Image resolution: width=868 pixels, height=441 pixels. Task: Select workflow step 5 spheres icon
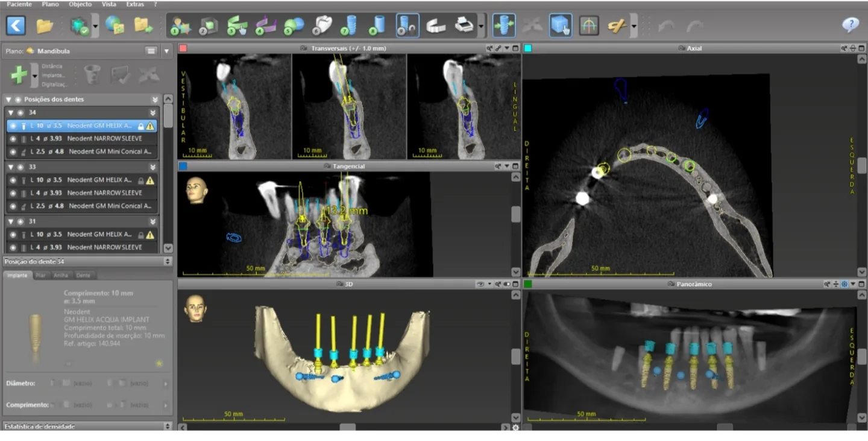pos(294,26)
